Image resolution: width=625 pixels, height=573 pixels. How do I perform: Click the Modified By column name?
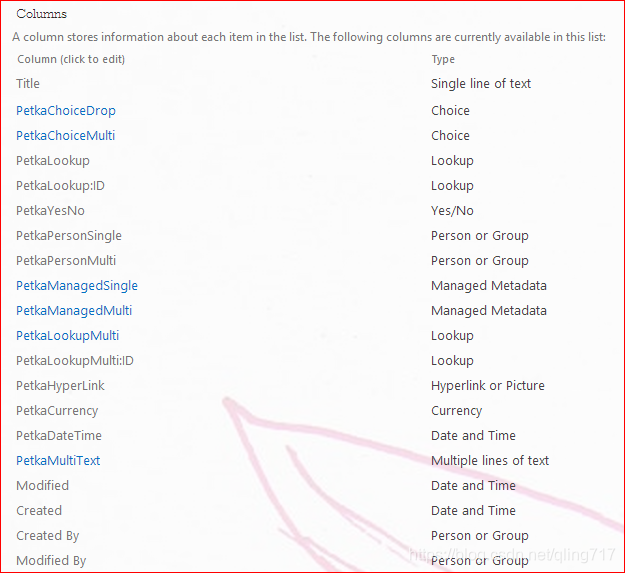pos(51,561)
